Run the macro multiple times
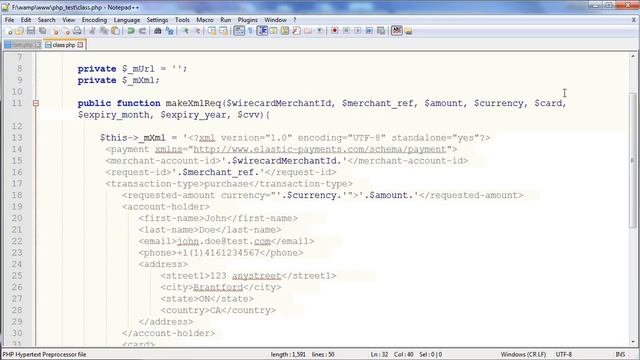This screenshot has width=640, height=360. click(x=369, y=31)
